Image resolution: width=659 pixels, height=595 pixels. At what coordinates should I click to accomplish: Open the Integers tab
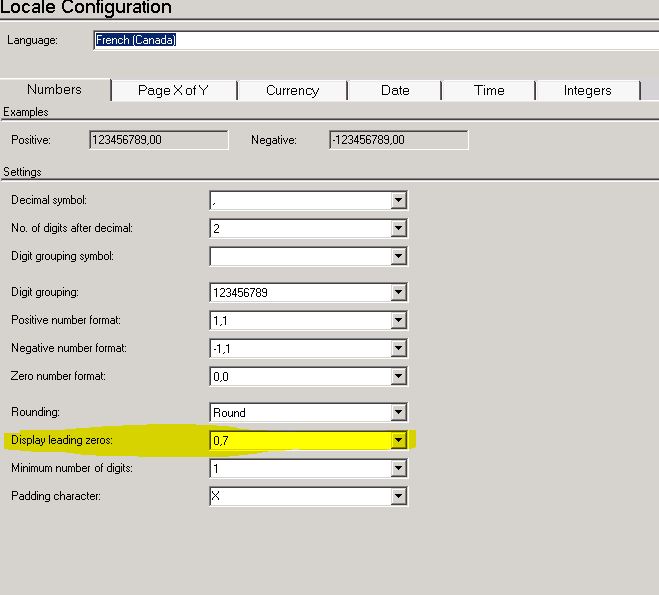click(x=588, y=91)
